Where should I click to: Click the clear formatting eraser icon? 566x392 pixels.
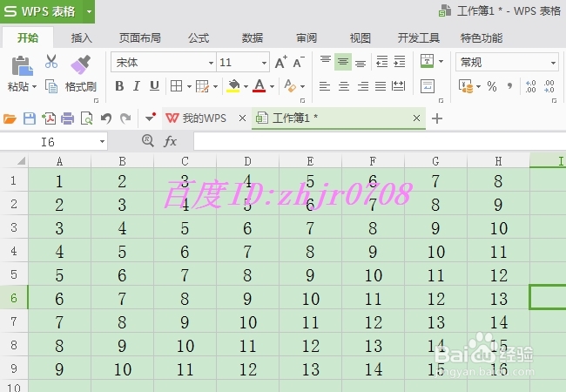point(290,86)
